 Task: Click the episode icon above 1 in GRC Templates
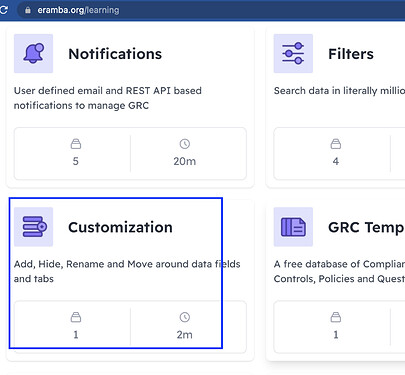pyautogui.click(x=336, y=317)
